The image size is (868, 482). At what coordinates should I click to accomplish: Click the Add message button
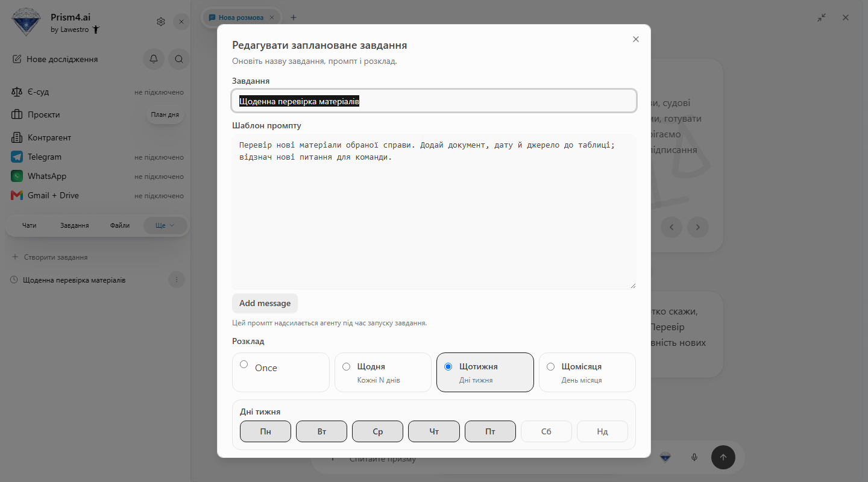[265, 303]
